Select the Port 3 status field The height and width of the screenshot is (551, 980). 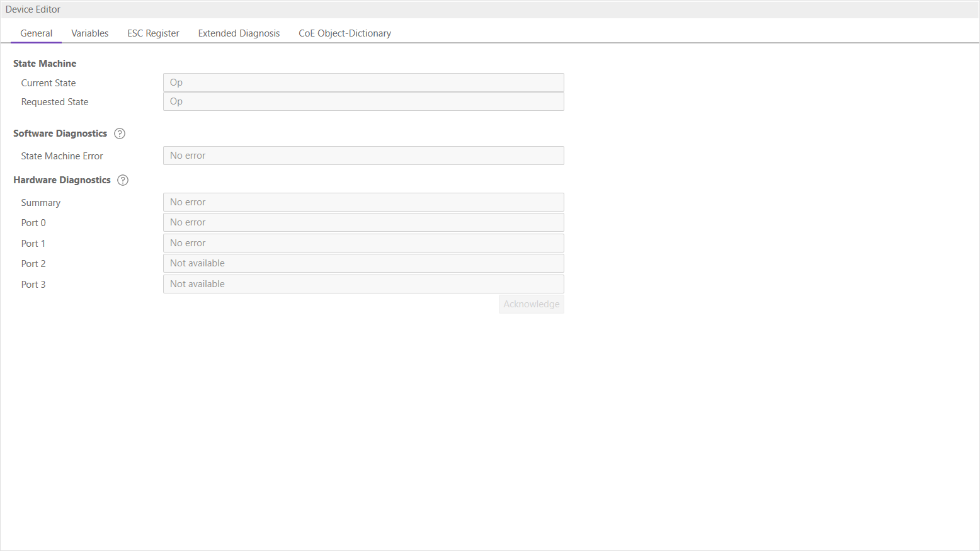pyautogui.click(x=363, y=284)
